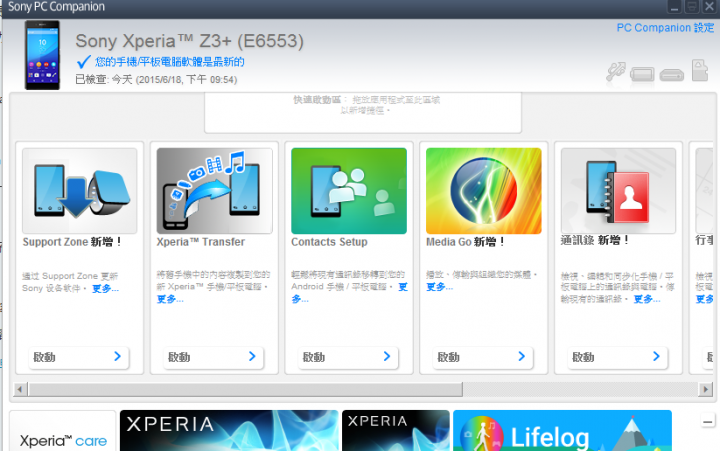Viewport: 720px width, 451px height.
Task: Click the horizontal scrollbar thumb
Action: (x=245, y=389)
